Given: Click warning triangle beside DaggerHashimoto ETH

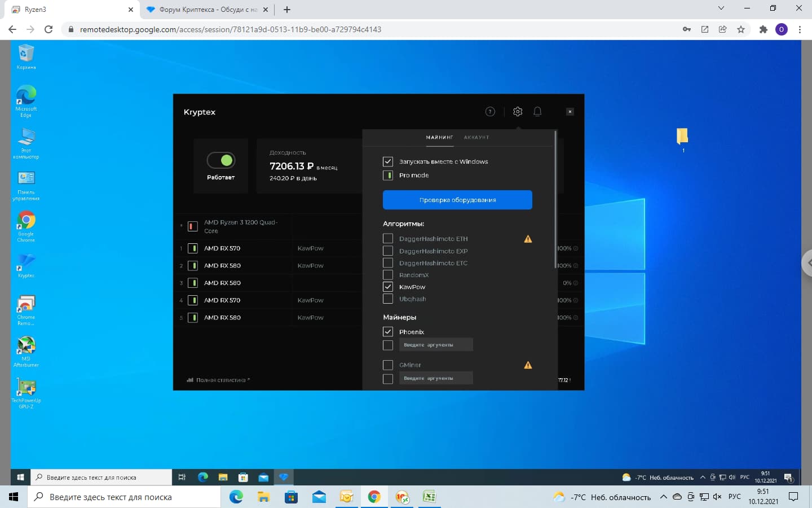Looking at the screenshot, I should click(528, 239).
